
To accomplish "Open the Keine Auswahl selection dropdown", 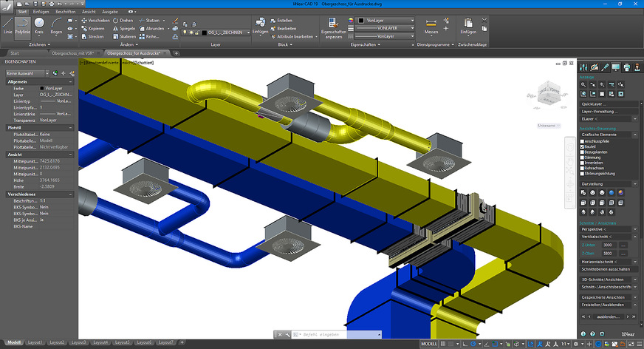I will [x=27, y=73].
